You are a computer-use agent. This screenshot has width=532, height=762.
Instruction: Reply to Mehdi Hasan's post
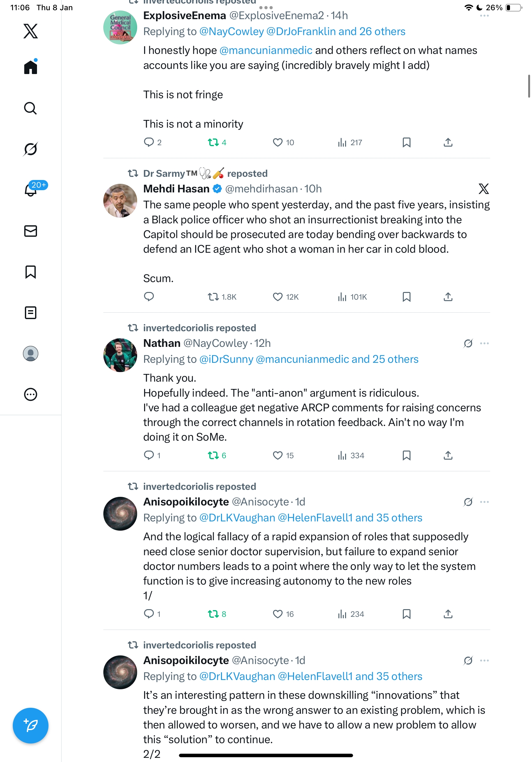pyautogui.click(x=149, y=297)
